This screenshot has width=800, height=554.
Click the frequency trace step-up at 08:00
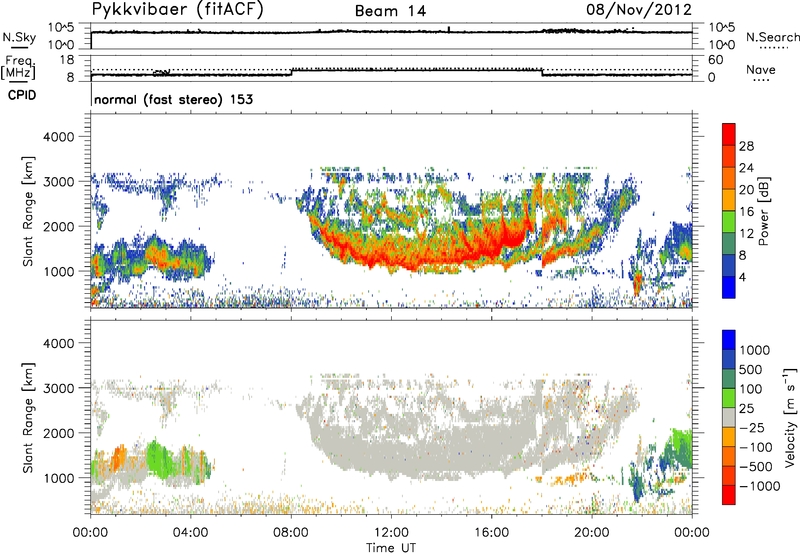pos(291,72)
